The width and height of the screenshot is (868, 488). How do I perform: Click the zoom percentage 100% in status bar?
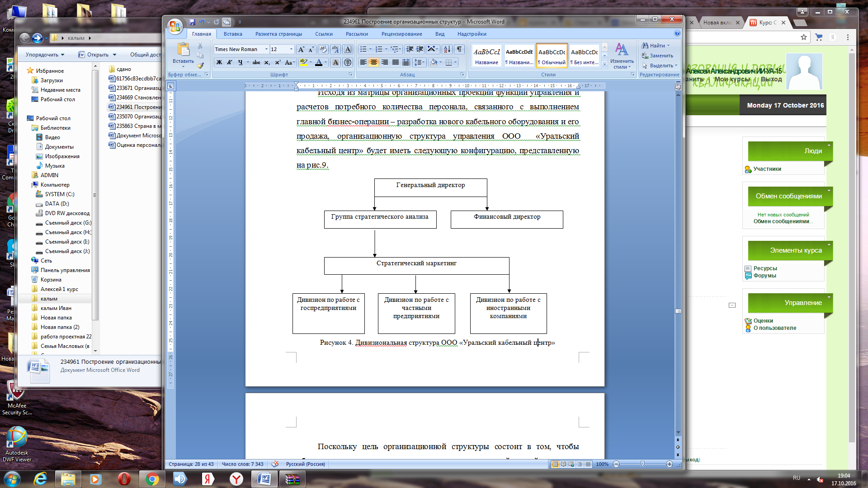pyautogui.click(x=602, y=464)
